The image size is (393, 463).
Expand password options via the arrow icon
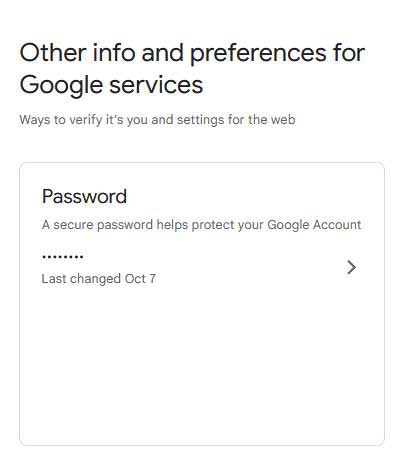[351, 267]
